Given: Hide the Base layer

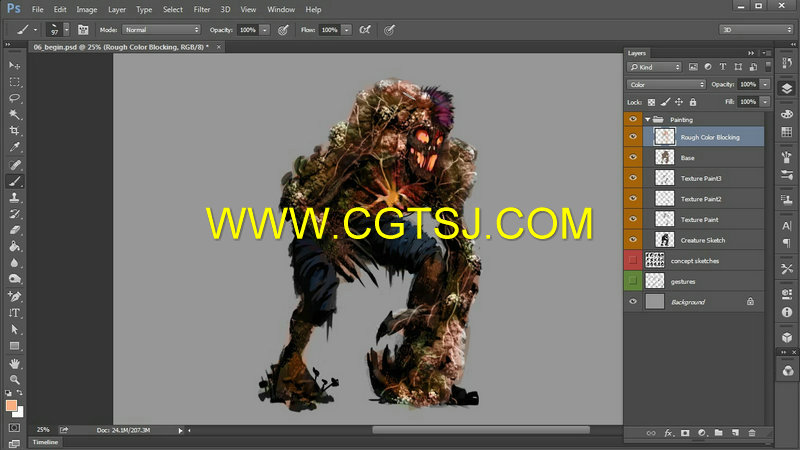Looking at the screenshot, I should (633, 157).
